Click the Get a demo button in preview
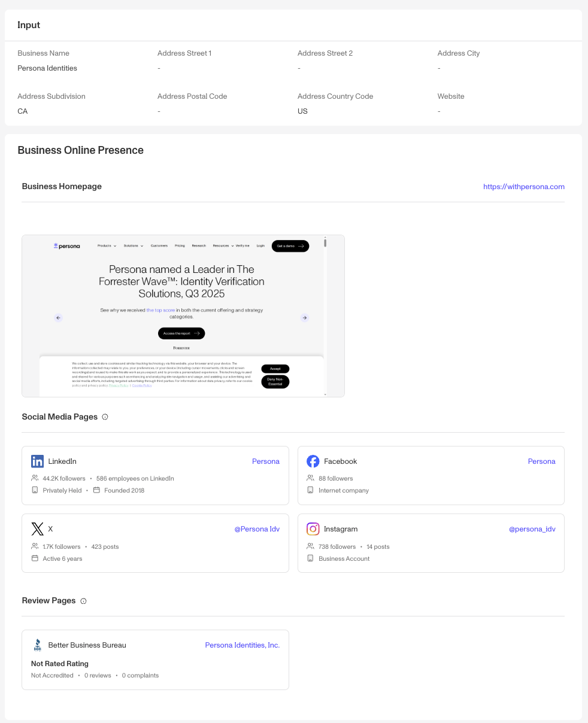Viewport: 588px width, 723px height. point(290,246)
